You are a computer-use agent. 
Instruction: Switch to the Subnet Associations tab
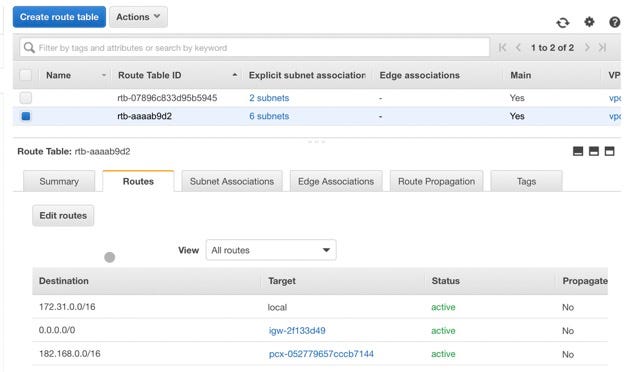[x=232, y=181]
